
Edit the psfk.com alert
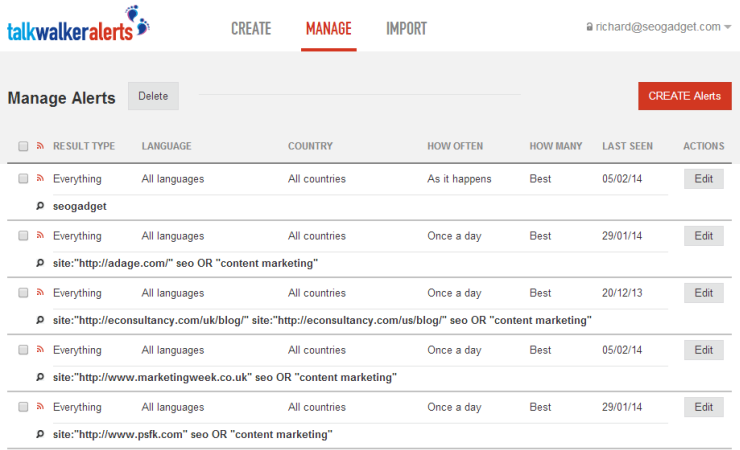pyautogui.click(x=704, y=407)
